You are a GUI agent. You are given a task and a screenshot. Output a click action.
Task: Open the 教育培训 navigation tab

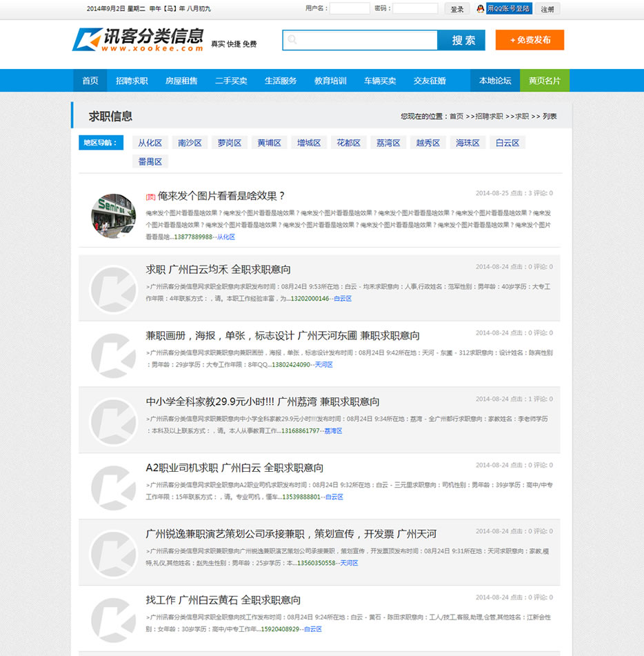[330, 80]
